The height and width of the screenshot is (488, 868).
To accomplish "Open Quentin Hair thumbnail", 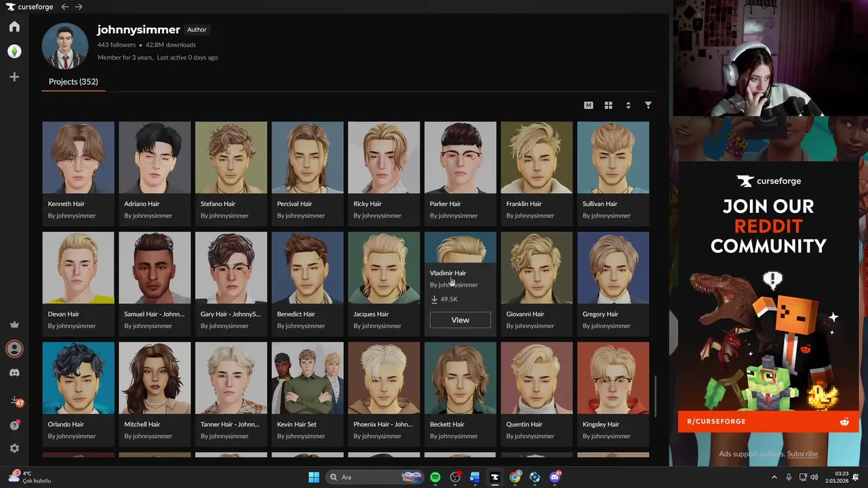I will pyautogui.click(x=536, y=378).
